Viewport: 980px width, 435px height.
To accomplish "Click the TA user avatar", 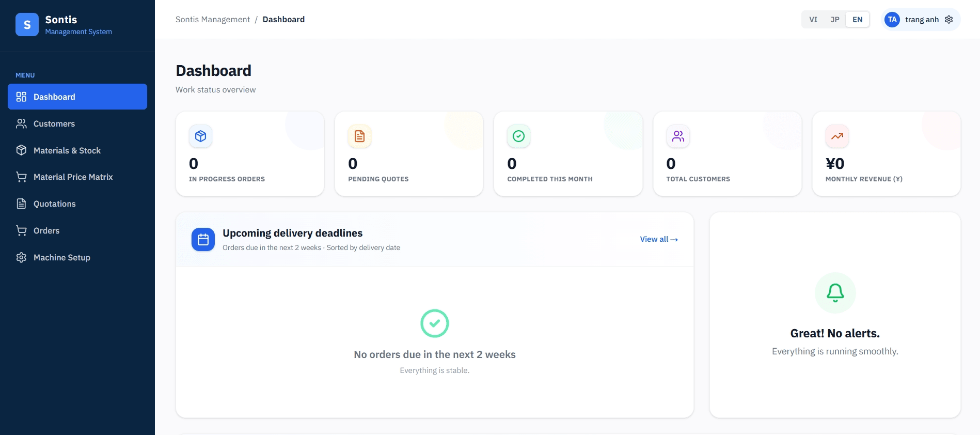I will click(x=892, y=20).
